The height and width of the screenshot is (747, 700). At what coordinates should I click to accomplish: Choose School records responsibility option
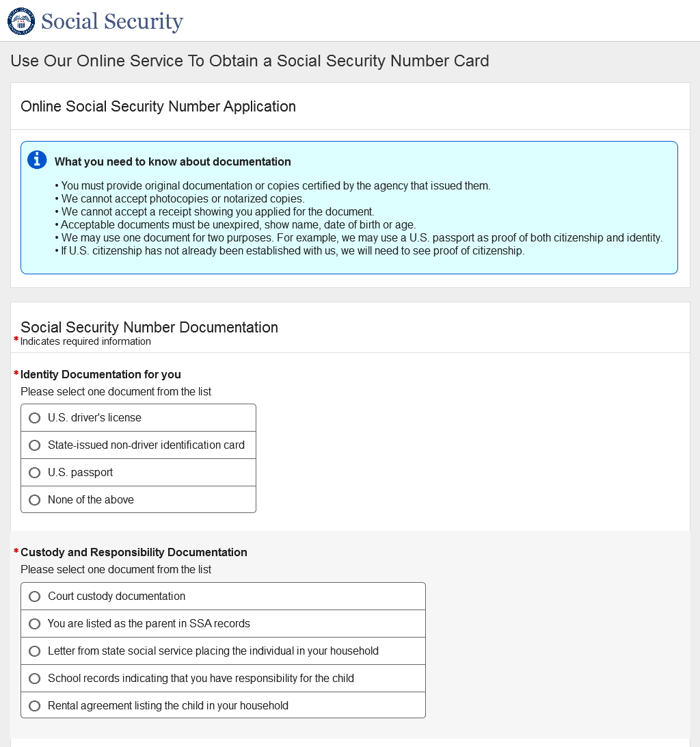[x=35, y=679]
